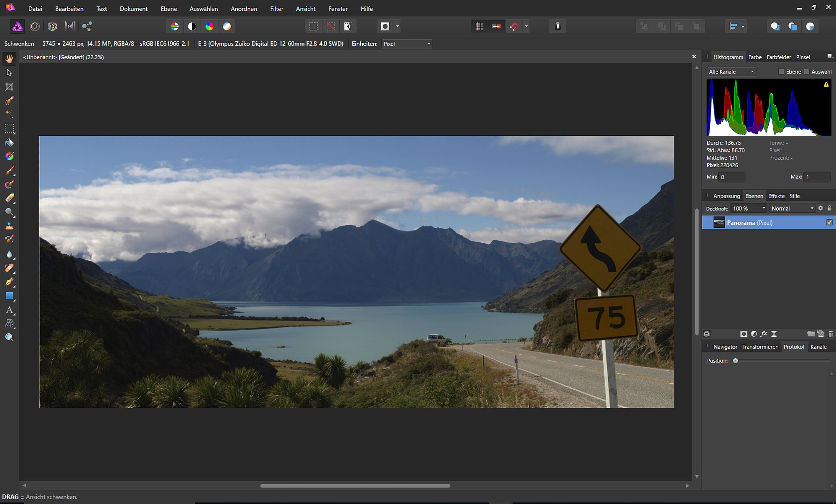836x504 pixels.
Task: Click the delete layer trash icon
Action: point(830,334)
